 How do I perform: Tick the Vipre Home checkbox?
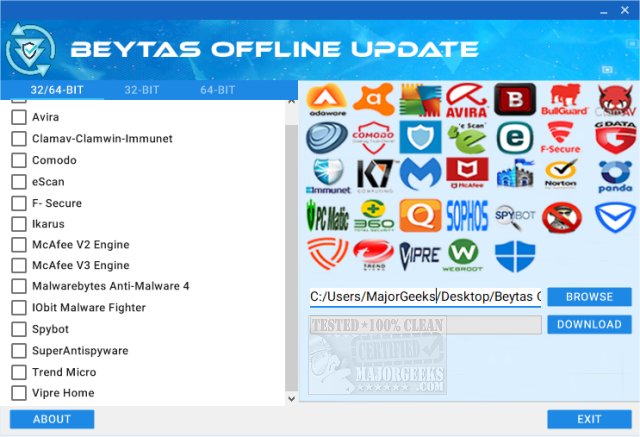(x=19, y=393)
